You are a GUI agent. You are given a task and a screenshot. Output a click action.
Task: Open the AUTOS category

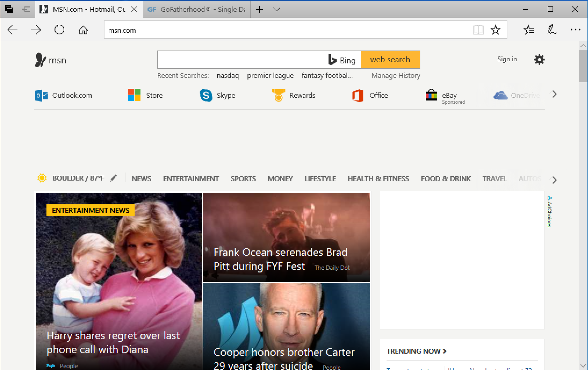tap(530, 179)
